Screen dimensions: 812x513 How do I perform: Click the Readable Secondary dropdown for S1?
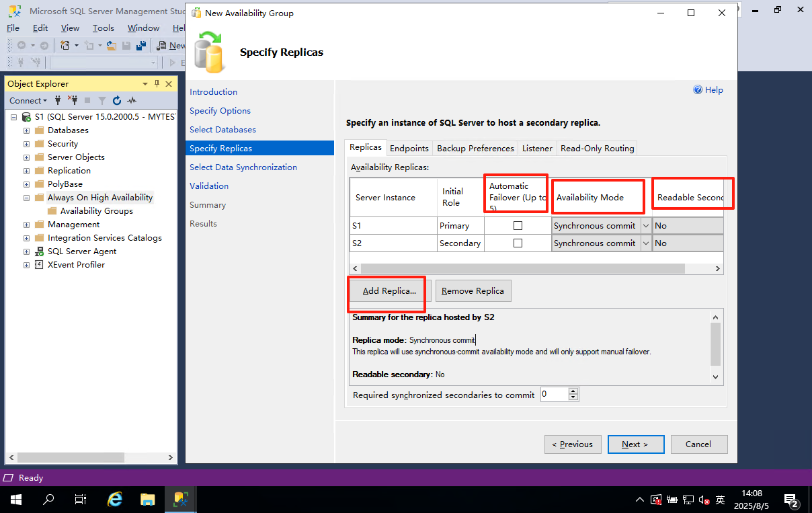[x=688, y=226]
